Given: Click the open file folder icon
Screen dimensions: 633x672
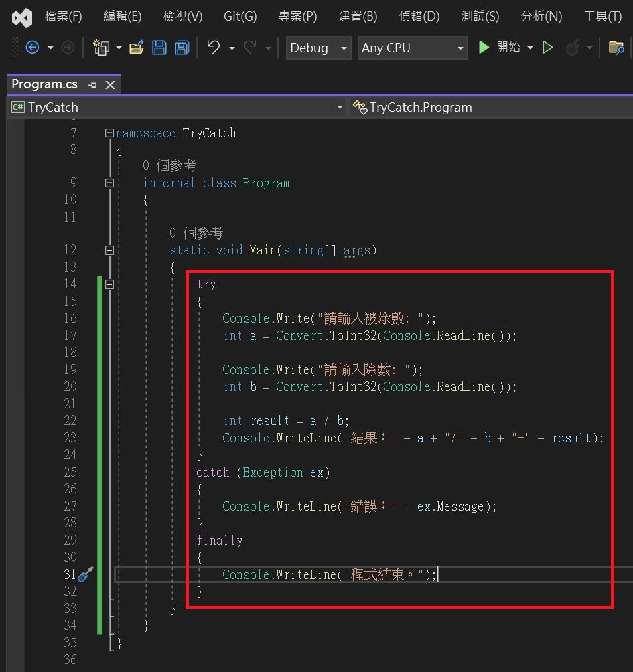Looking at the screenshot, I should [x=137, y=47].
